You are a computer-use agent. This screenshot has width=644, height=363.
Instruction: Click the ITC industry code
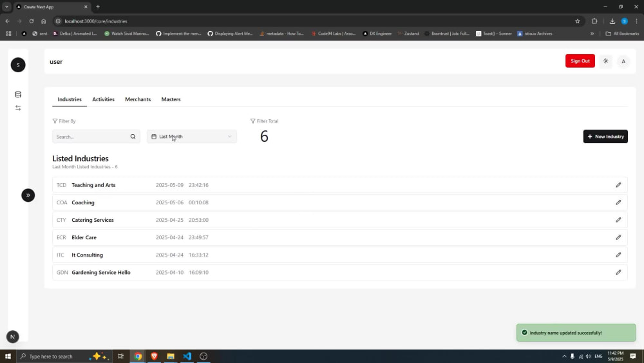point(61,255)
